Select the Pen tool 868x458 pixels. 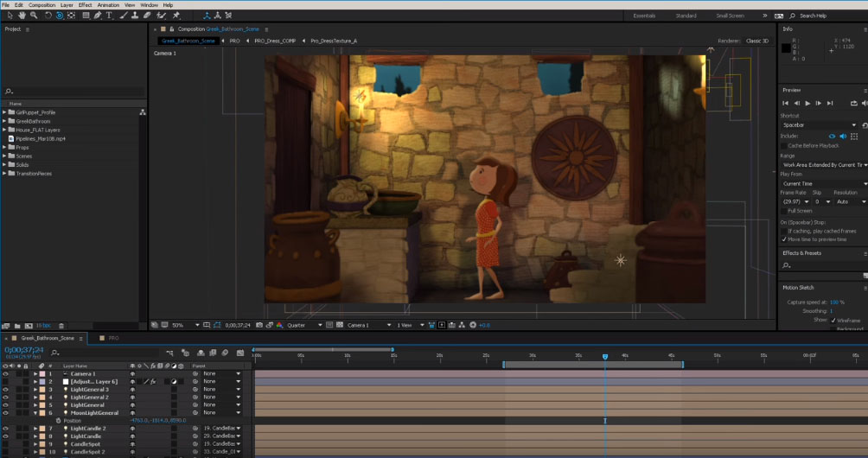pos(98,16)
